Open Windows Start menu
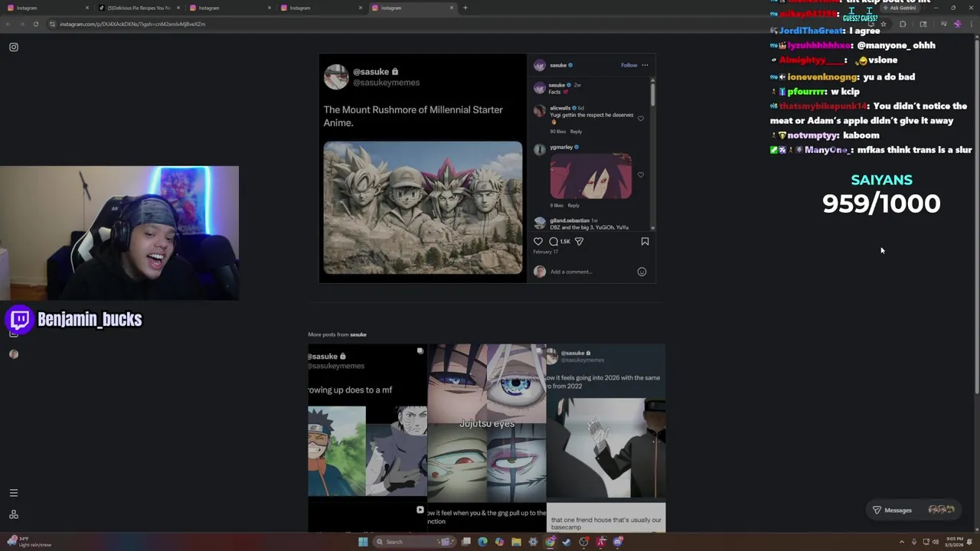The image size is (980, 551). [363, 542]
